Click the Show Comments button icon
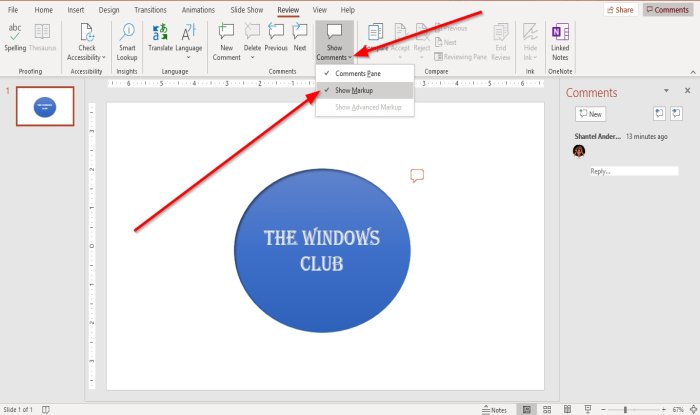The width and height of the screenshot is (700, 415). pyautogui.click(x=334, y=32)
